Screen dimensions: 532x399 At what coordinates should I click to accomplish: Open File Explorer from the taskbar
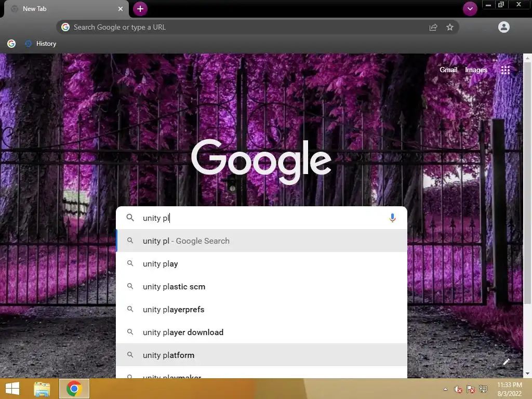tap(42, 389)
